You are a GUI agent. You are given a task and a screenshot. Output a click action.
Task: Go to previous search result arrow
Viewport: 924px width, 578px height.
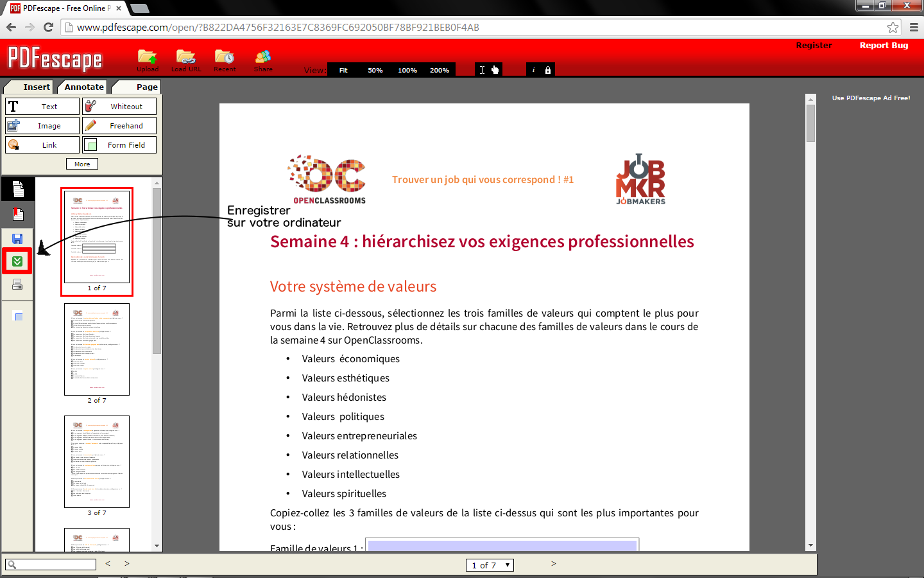point(108,564)
